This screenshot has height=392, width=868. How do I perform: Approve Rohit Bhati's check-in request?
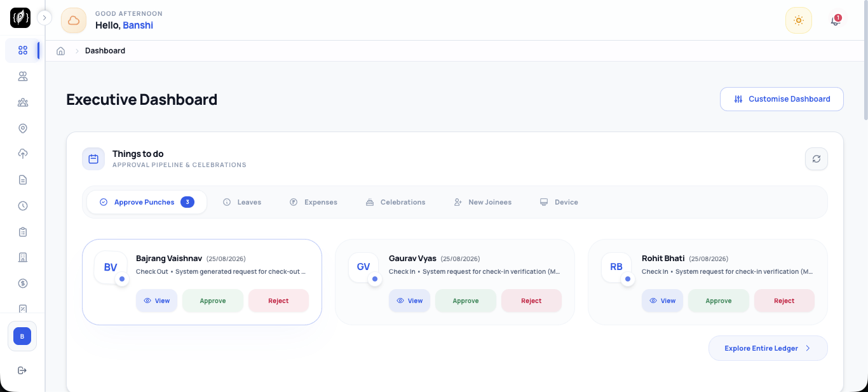[719, 301]
